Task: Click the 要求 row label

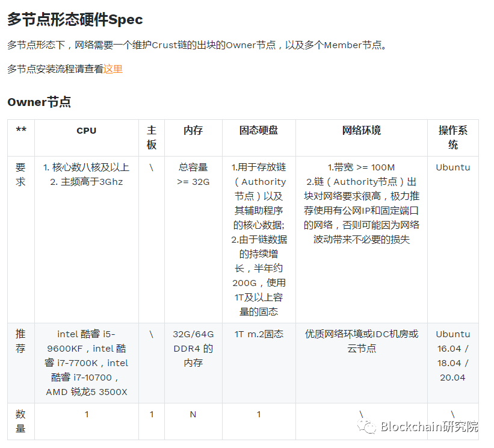Action: (x=20, y=175)
